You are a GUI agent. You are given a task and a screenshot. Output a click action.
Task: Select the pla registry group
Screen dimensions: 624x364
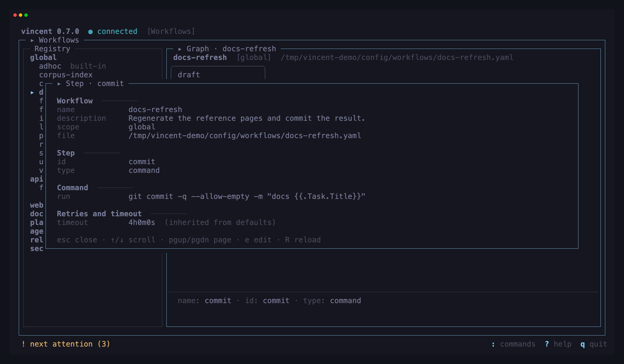click(37, 223)
